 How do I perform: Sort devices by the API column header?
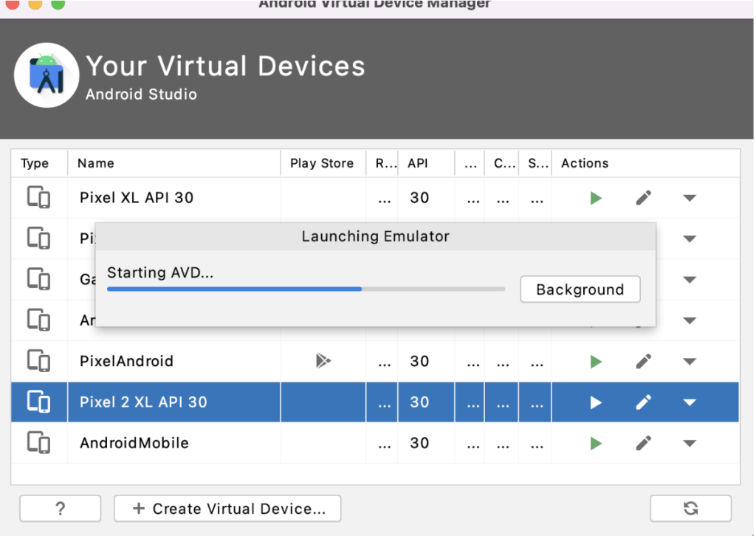click(418, 163)
